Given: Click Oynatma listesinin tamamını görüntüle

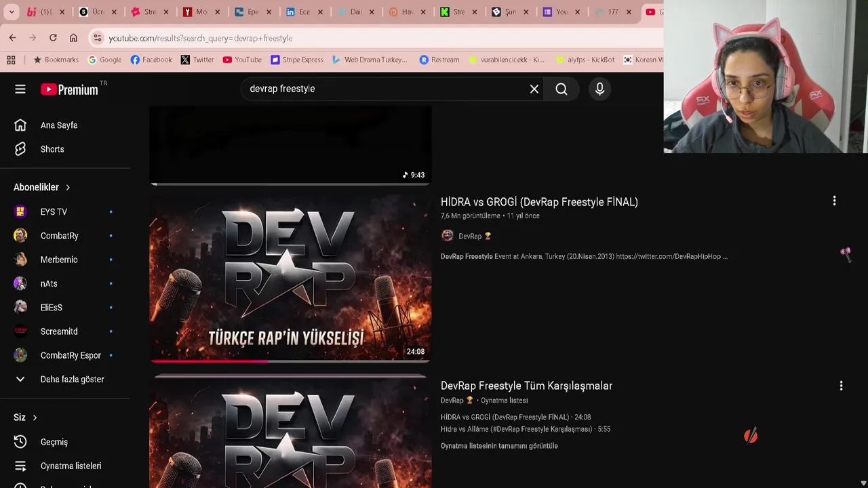Looking at the screenshot, I should 499,446.
